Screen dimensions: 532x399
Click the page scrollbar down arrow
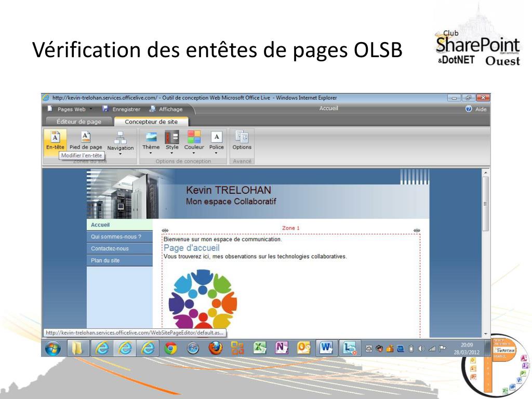486,334
